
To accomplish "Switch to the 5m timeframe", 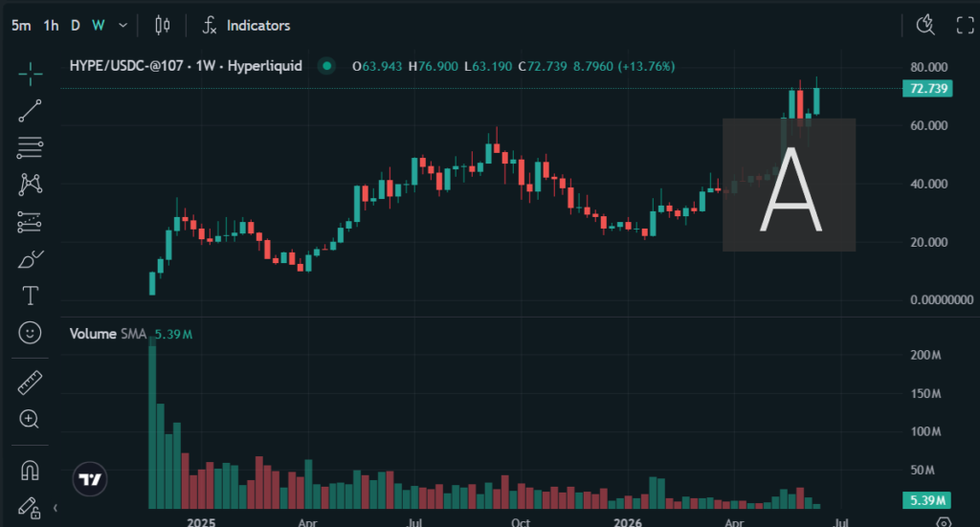I will coord(21,26).
